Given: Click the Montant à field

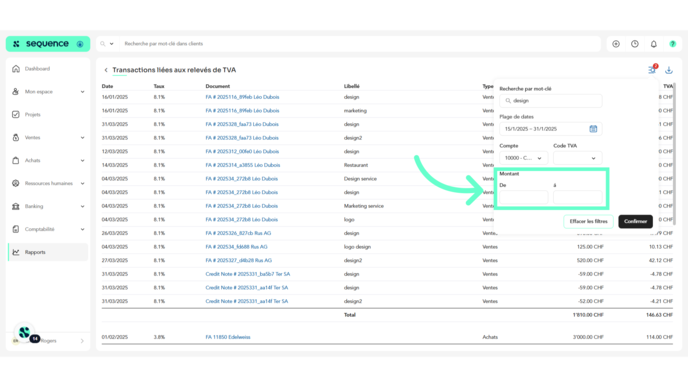Looking at the screenshot, I should [x=577, y=197].
